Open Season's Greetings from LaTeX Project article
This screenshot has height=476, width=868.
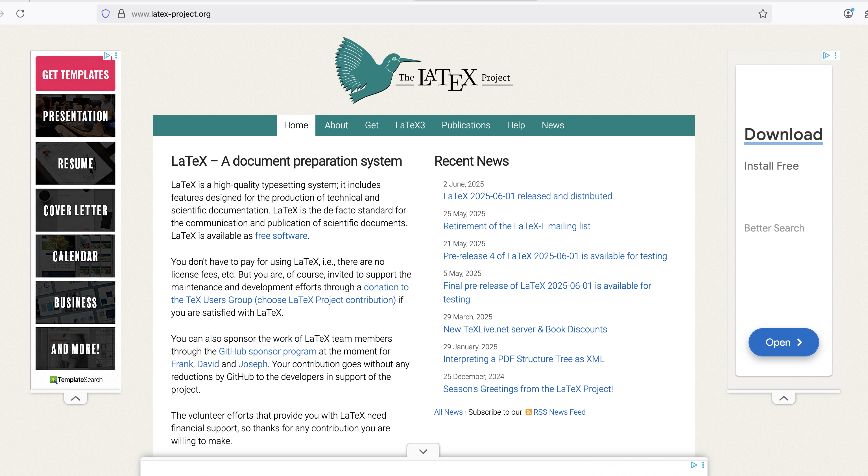528,389
